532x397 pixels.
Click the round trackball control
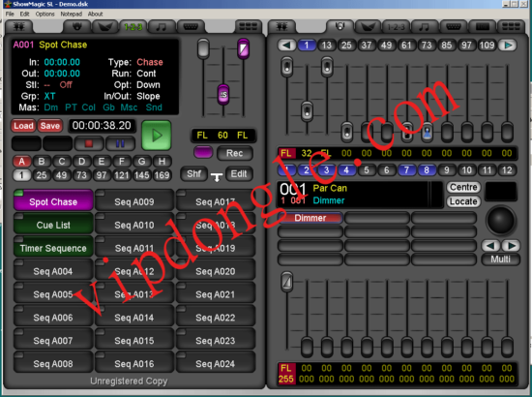coord(501,221)
